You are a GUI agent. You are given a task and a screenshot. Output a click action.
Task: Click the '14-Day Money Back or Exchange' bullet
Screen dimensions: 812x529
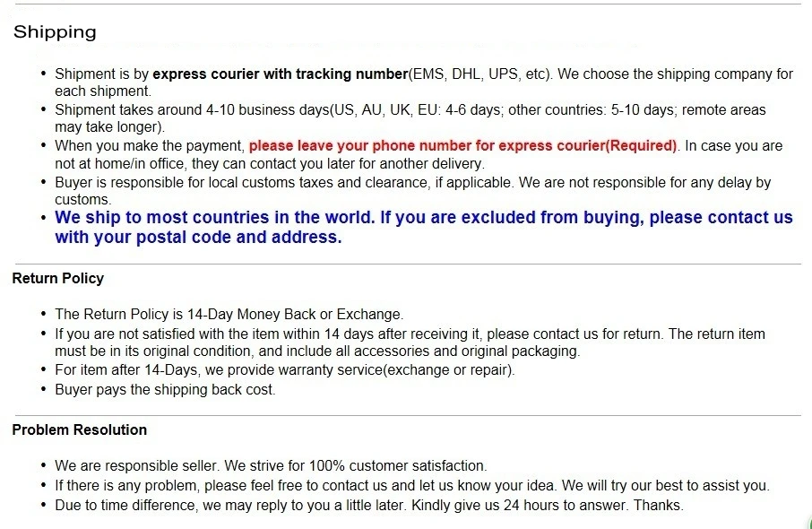pyautogui.click(x=229, y=315)
